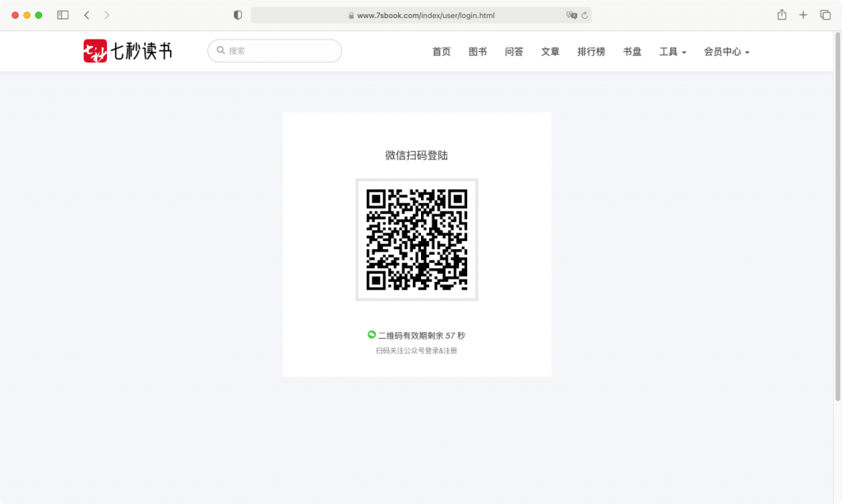842x504 pixels.
Task: Open the 书盘 menu item
Action: tap(632, 52)
